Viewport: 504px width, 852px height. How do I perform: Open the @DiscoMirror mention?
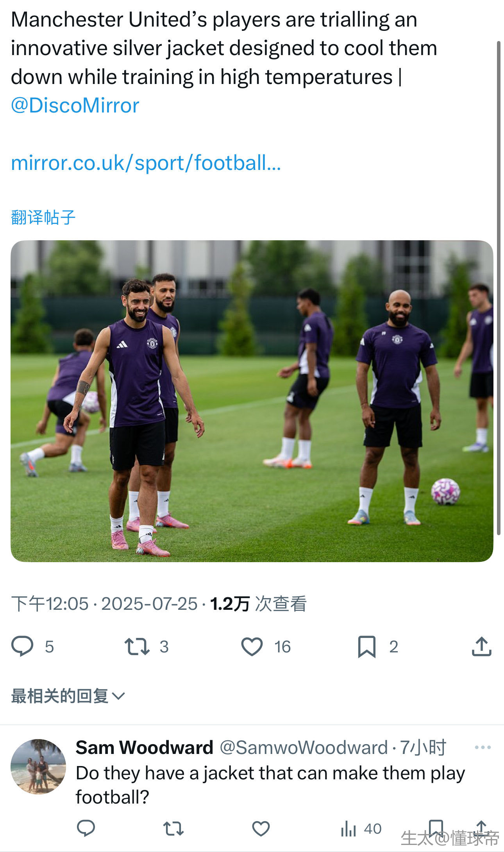75,105
